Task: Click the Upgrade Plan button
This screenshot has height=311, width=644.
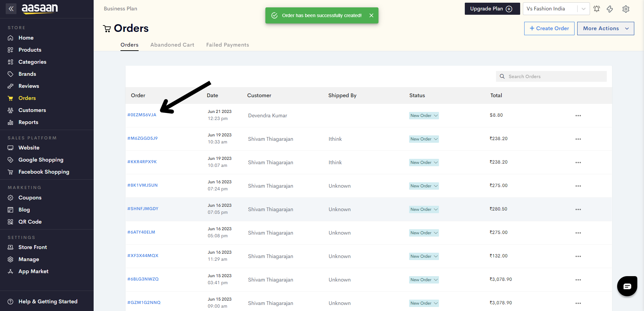Action: pos(492,9)
